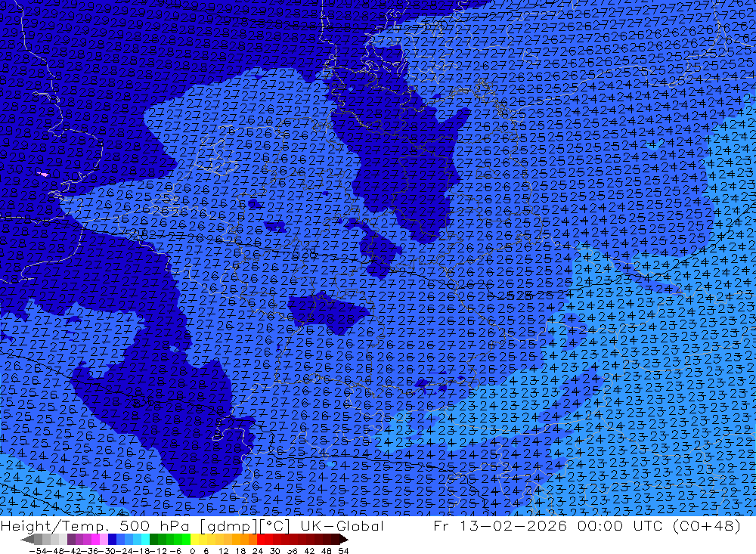Click the '(00+48)' forecast hour label
This screenshot has width=756, height=554.
coord(707,525)
